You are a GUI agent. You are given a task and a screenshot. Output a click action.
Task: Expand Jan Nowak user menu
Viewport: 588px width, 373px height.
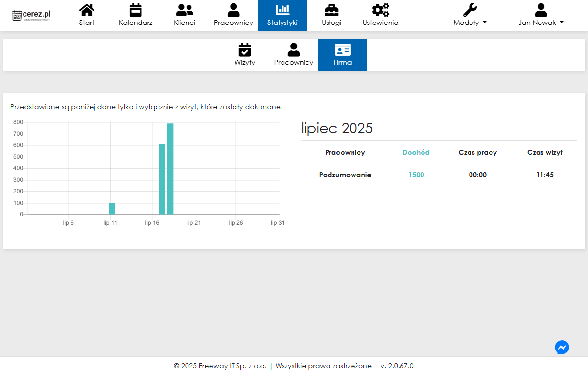click(x=541, y=15)
